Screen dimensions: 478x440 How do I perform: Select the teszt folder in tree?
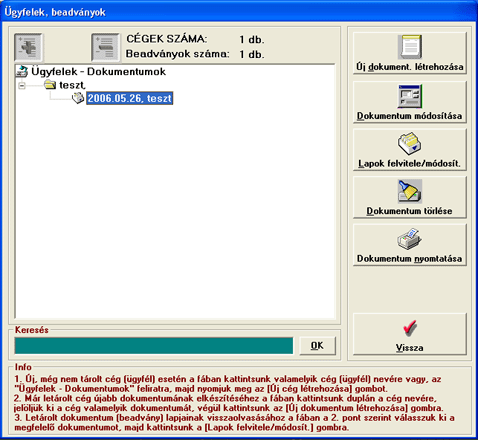coord(72,85)
